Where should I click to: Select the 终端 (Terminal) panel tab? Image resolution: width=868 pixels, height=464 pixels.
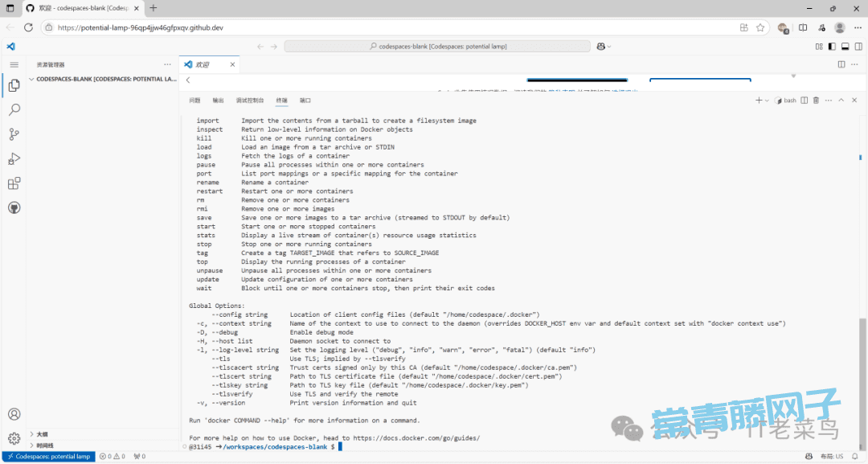(x=282, y=101)
